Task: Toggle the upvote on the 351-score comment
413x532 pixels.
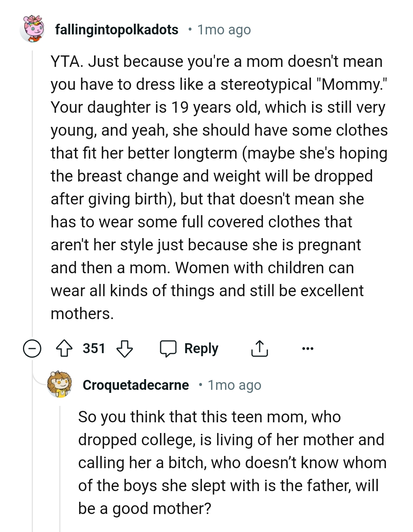Action: pyautogui.click(x=65, y=349)
